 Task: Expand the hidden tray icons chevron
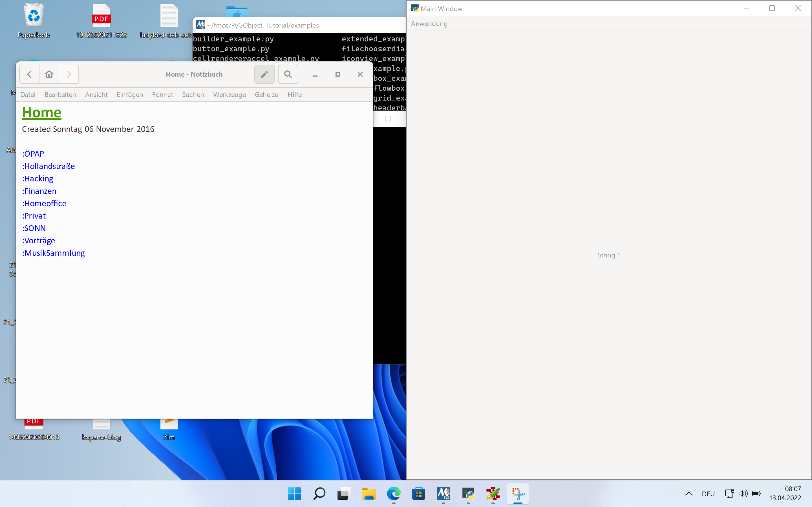pyautogui.click(x=689, y=493)
